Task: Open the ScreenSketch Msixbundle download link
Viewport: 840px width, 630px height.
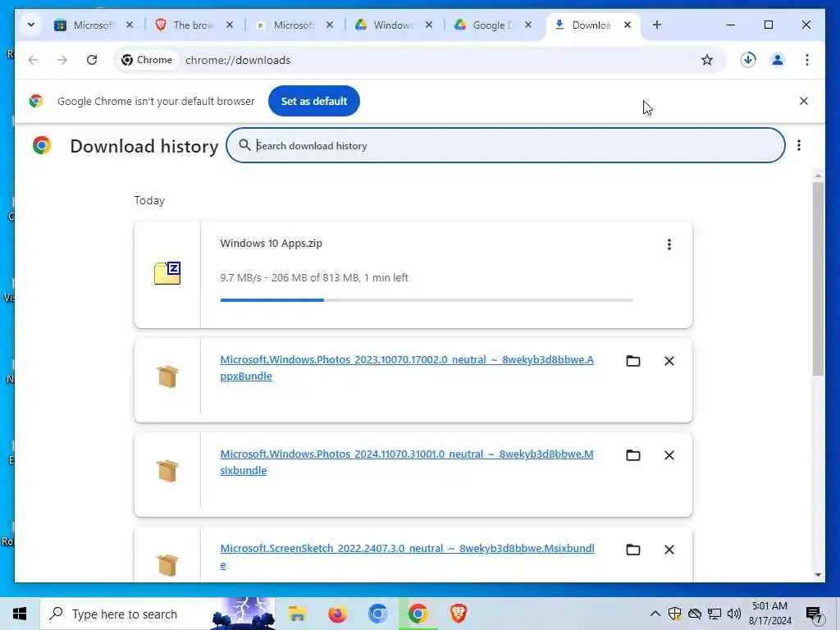Action: click(x=407, y=556)
